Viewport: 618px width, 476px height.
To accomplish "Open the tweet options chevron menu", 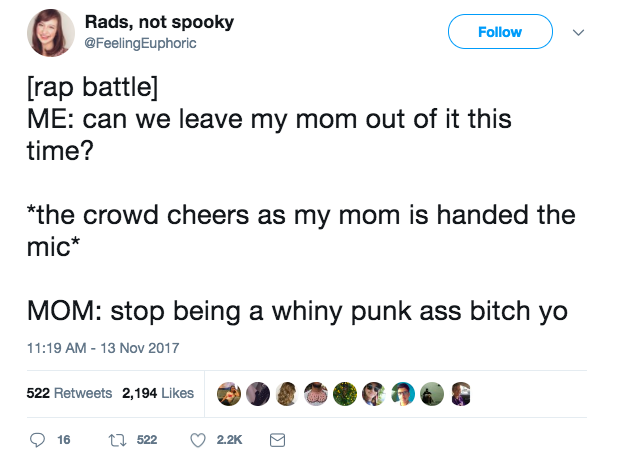I will (x=578, y=32).
